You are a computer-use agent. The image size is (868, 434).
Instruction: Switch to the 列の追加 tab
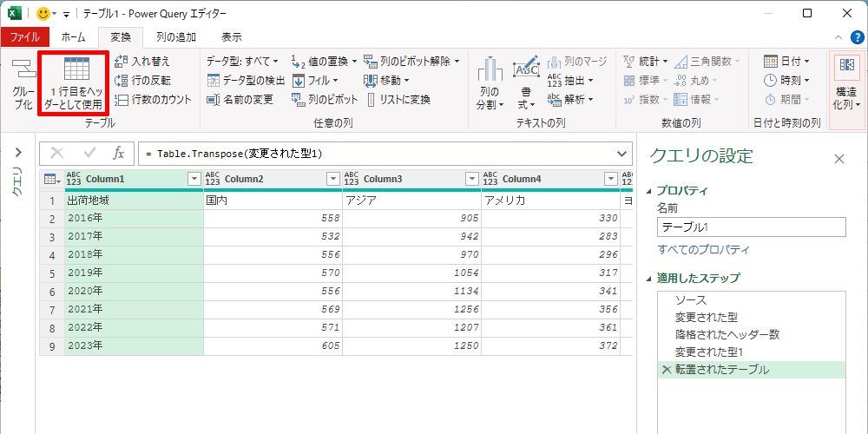click(175, 37)
